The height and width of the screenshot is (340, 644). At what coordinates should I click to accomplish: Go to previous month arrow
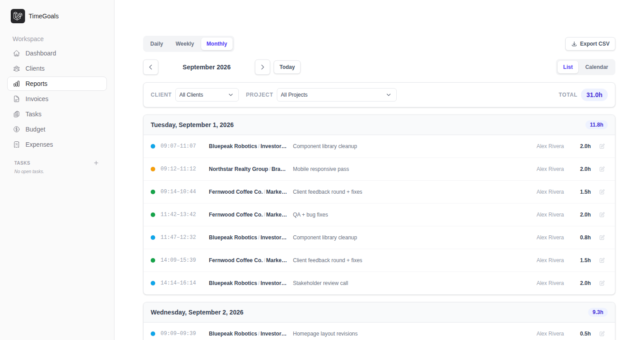coord(151,67)
